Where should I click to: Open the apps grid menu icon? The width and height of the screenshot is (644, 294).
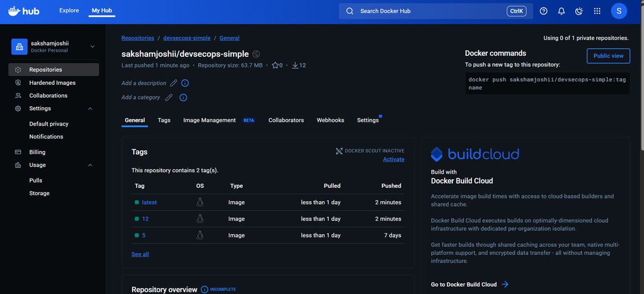597,11
